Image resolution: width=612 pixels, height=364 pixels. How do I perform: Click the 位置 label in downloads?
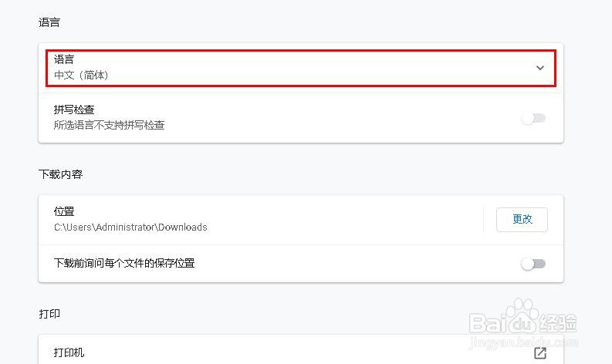(64, 211)
